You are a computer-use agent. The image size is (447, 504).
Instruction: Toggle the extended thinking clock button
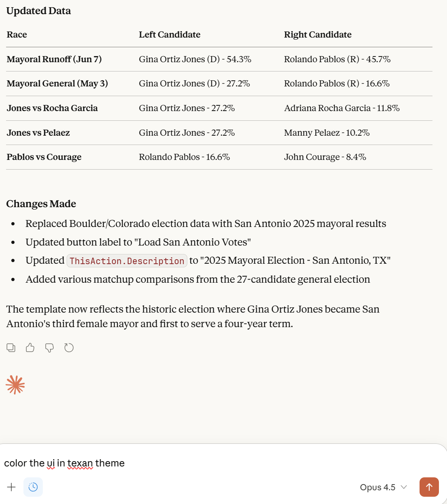click(33, 487)
